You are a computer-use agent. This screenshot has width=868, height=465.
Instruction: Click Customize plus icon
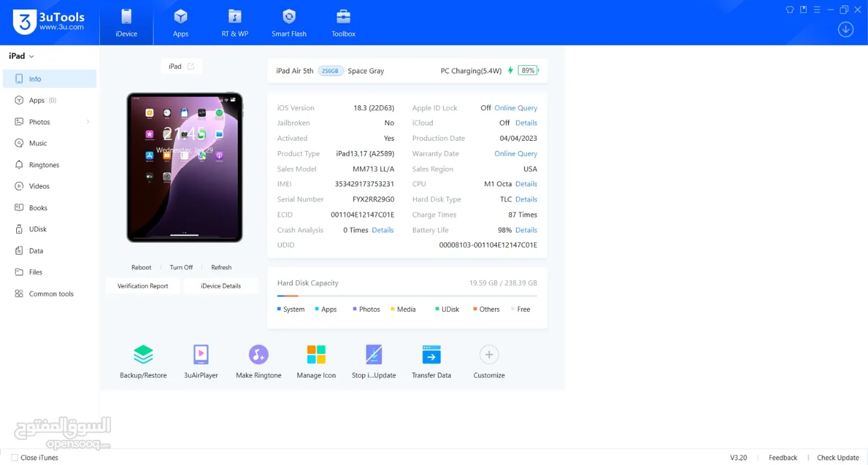(x=489, y=355)
